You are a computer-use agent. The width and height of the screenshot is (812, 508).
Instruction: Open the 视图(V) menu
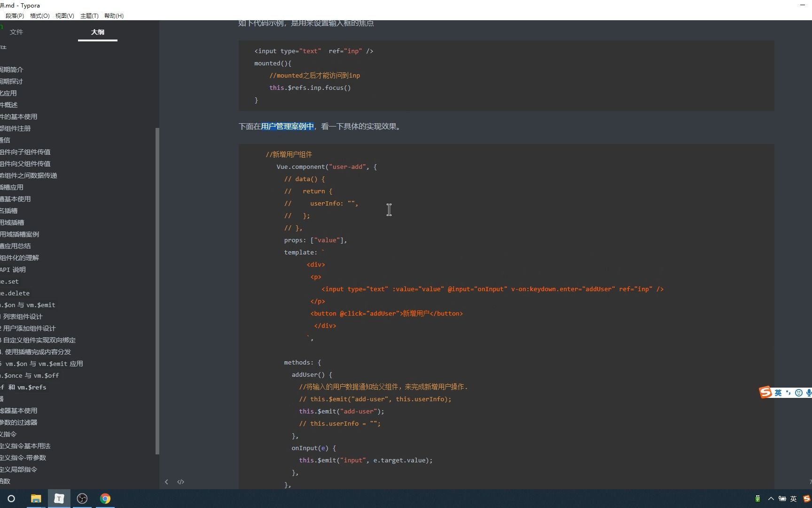64,16
